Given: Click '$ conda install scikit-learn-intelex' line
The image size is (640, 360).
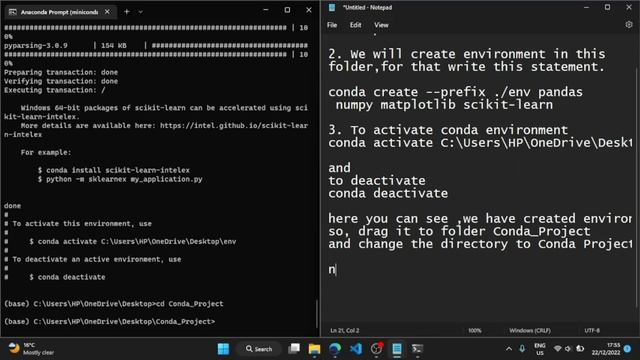Looking at the screenshot, I should (x=113, y=170).
